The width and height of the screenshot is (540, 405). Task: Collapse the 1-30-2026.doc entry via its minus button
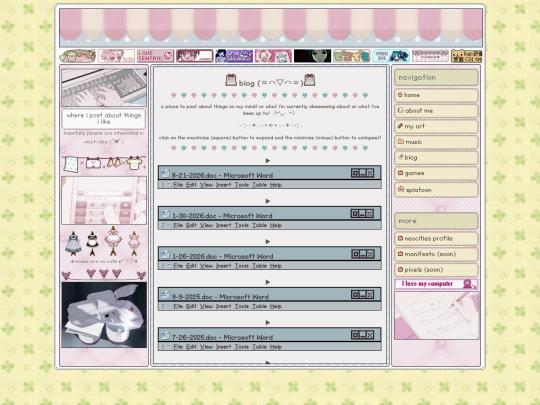tap(363, 214)
